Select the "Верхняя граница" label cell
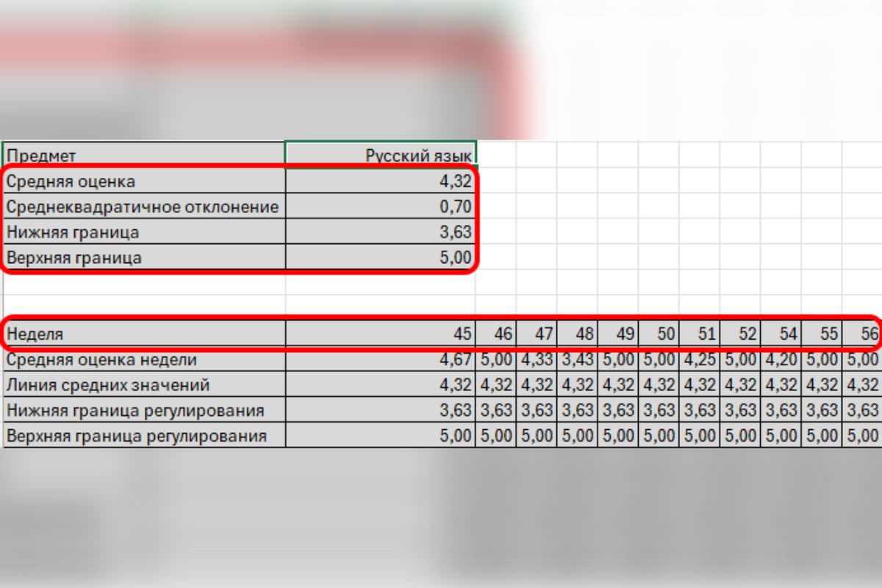This screenshot has width=882, height=588. [143, 258]
